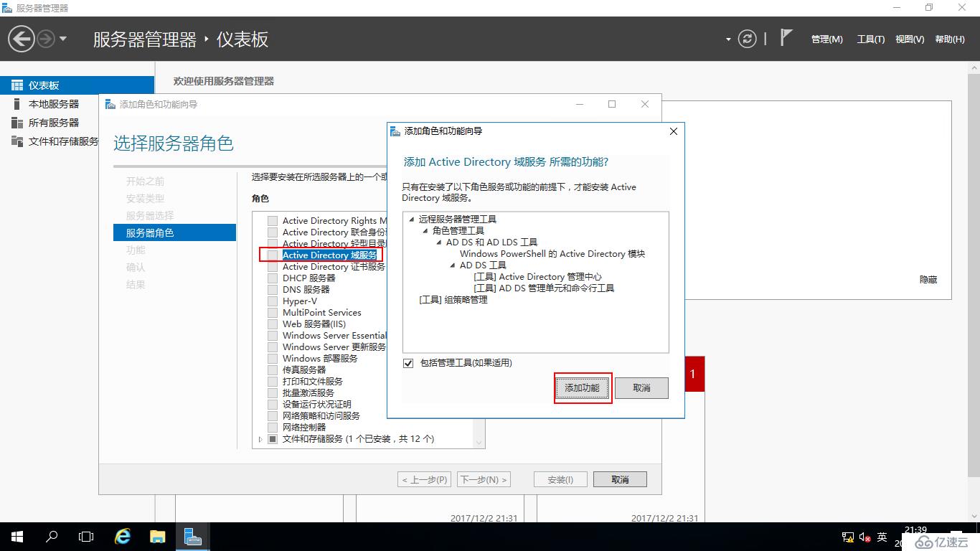The width and height of the screenshot is (980, 551).
Task: Collapse the 远程服务器管理工具 tree node
Action: click(411, 220)
